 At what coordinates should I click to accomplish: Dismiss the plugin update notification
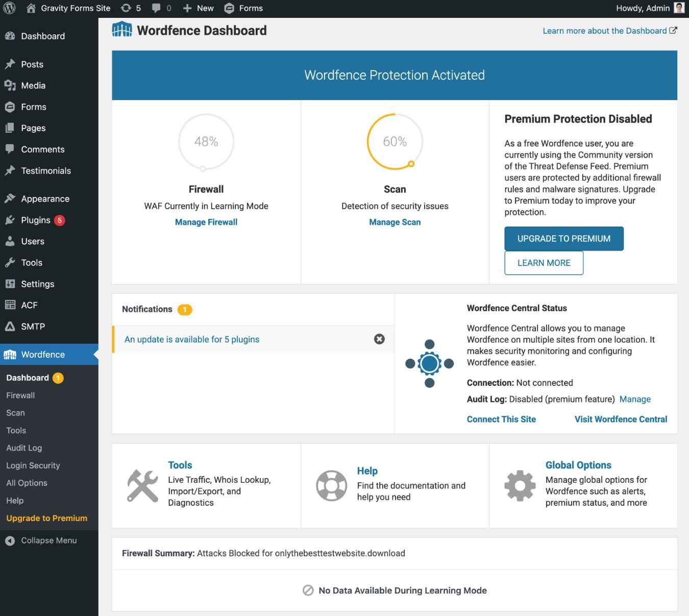379,339
